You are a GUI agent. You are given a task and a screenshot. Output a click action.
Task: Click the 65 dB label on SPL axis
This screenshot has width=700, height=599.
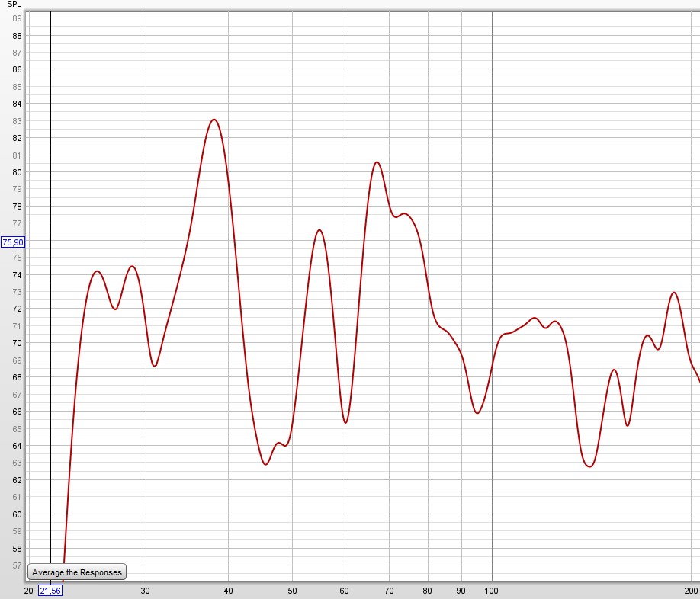17,428
